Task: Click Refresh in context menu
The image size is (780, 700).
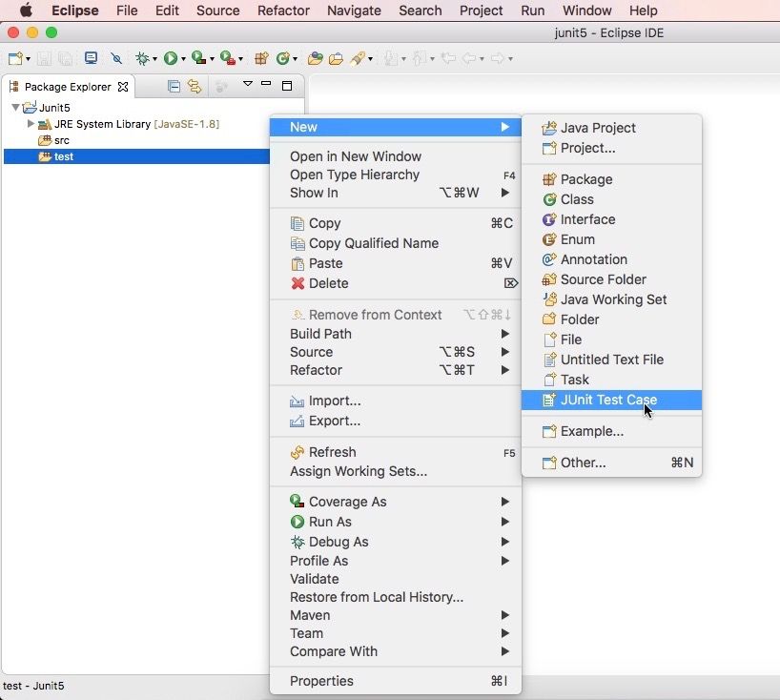Action: tap(396, 452)
